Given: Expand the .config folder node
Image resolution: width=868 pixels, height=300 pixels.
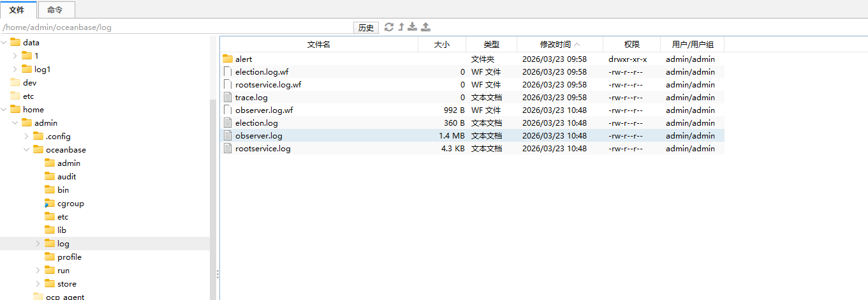Looking at the screenshot, I should (27, 136).
